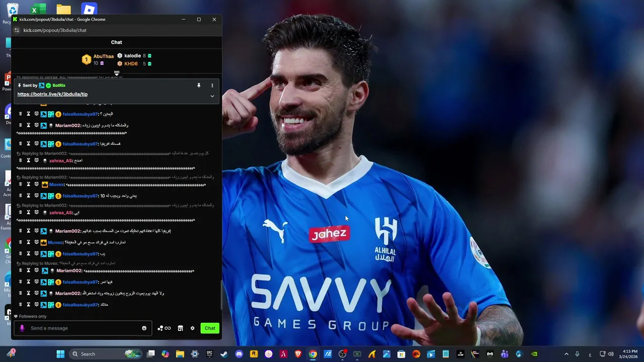
Task: Select kalodie in the leaderboard
Action: click(x=132, y=56)
